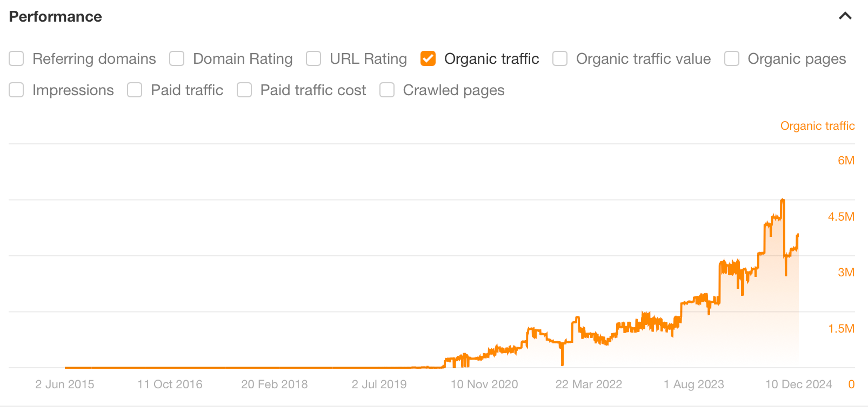Image resolution: width=868 pixels, height=411 pixels.
Task: Click the Performance section heading
Action: [55, 17]
